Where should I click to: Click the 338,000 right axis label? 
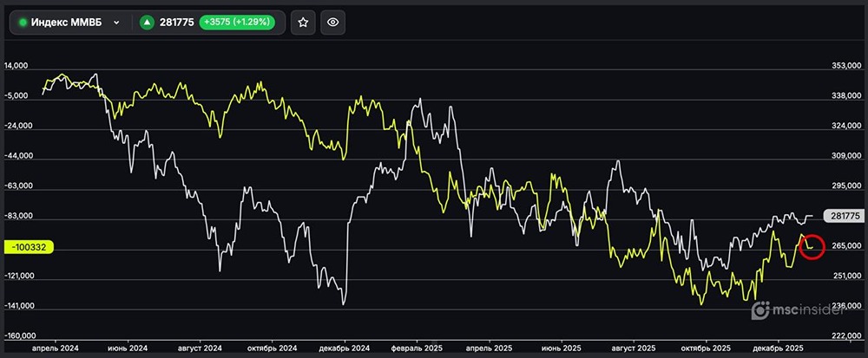[x=845, y=96]
